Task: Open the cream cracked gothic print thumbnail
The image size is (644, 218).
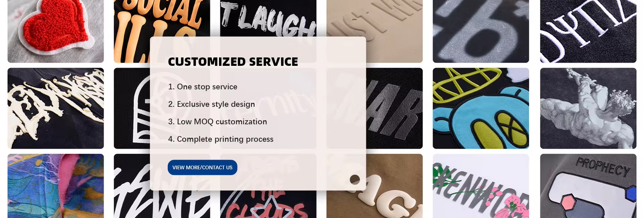Action: 56,108
